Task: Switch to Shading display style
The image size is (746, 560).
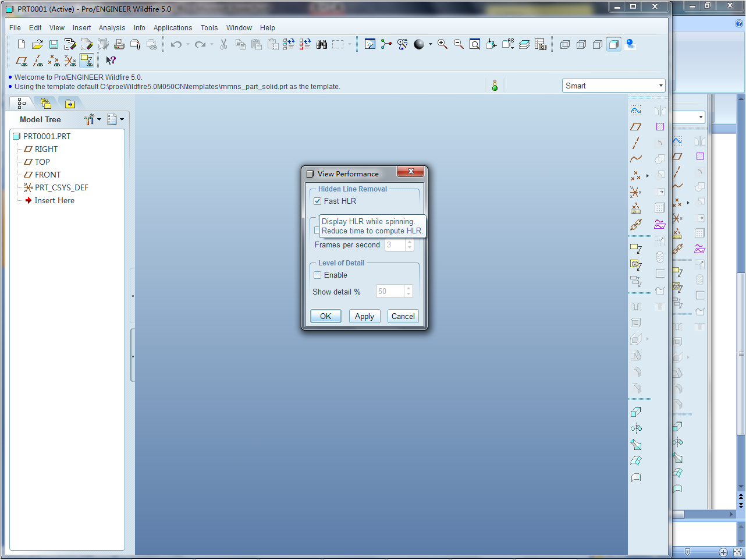Action: click(x=614, y=44)
